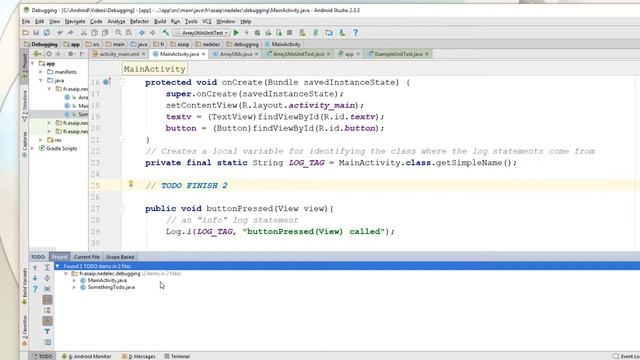
Task: Click the Find magnifier icon in toolbar
Action: click(118, 33)
